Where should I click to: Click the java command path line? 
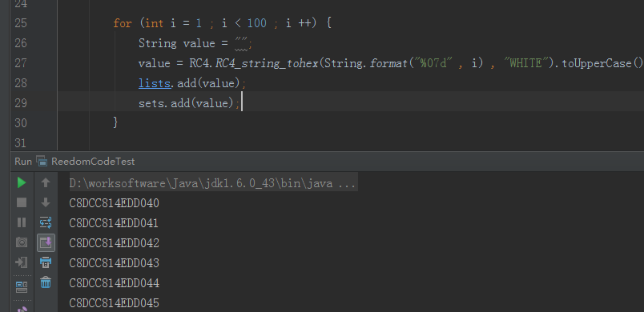coord(213,183)
